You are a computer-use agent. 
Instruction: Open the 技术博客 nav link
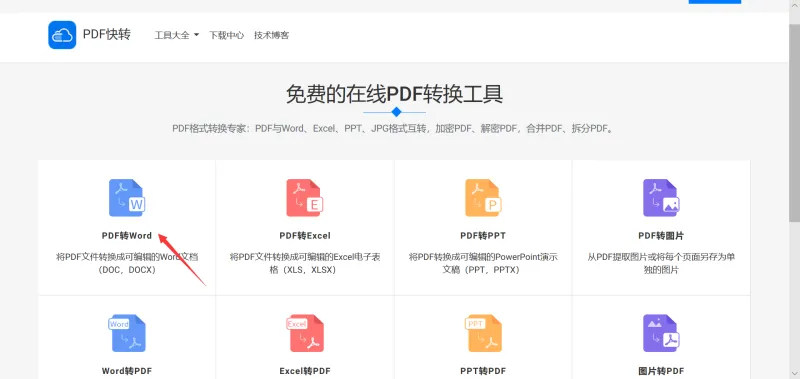click(271, 35)
